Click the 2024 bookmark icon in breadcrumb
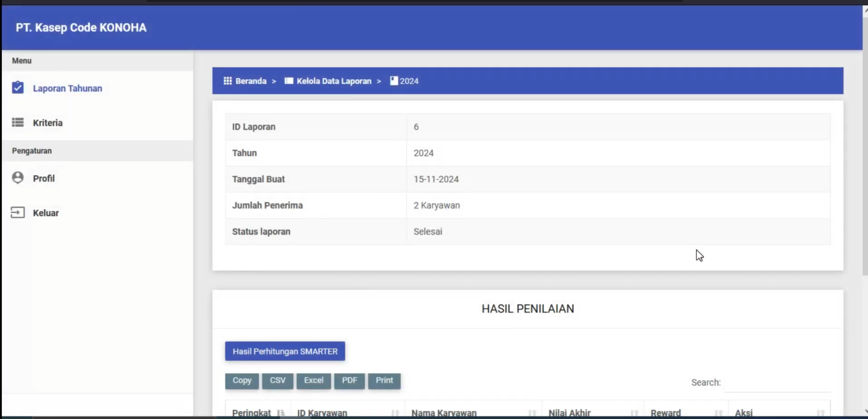 tap(394, 81)
